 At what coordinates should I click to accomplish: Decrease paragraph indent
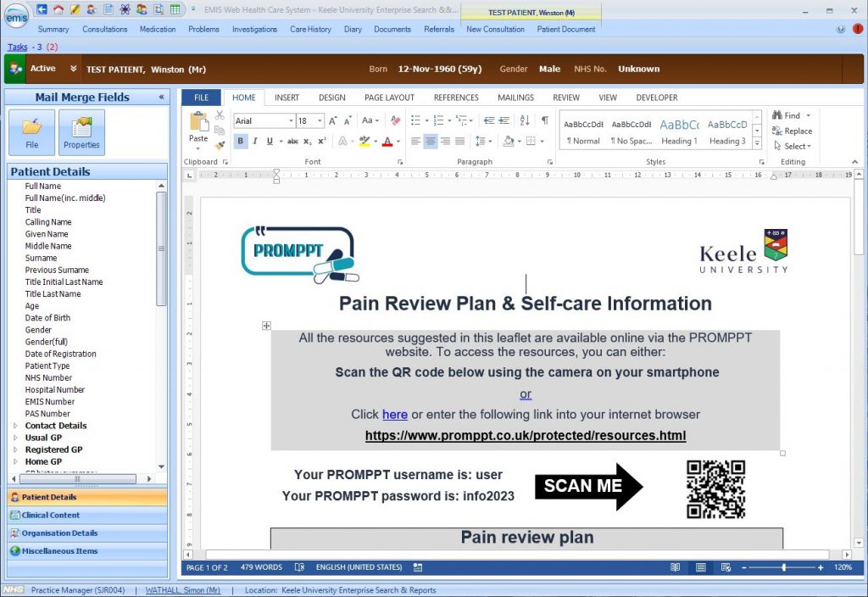(489, 120)
